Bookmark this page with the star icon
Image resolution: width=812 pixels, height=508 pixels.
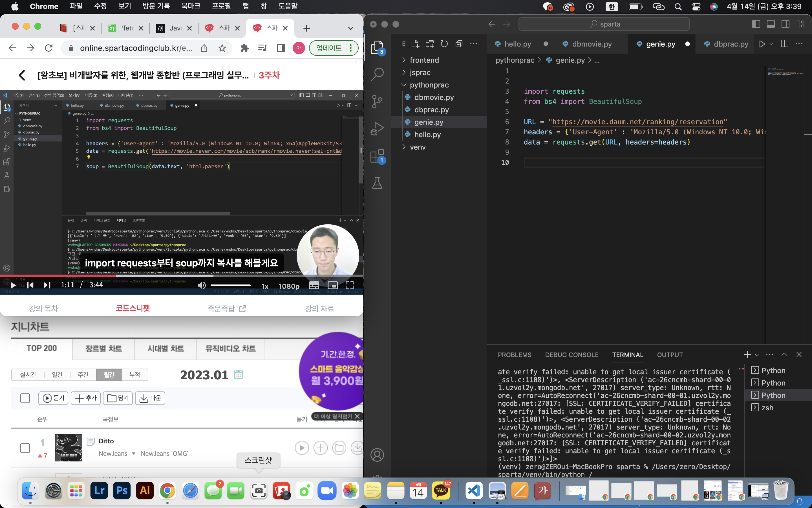(x=222, y=48)
